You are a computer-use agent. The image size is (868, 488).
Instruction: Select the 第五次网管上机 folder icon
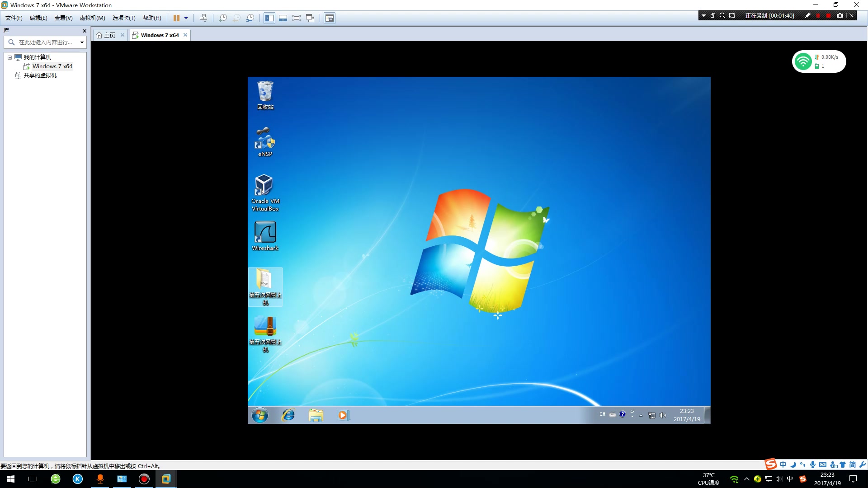tap(265, 287)
